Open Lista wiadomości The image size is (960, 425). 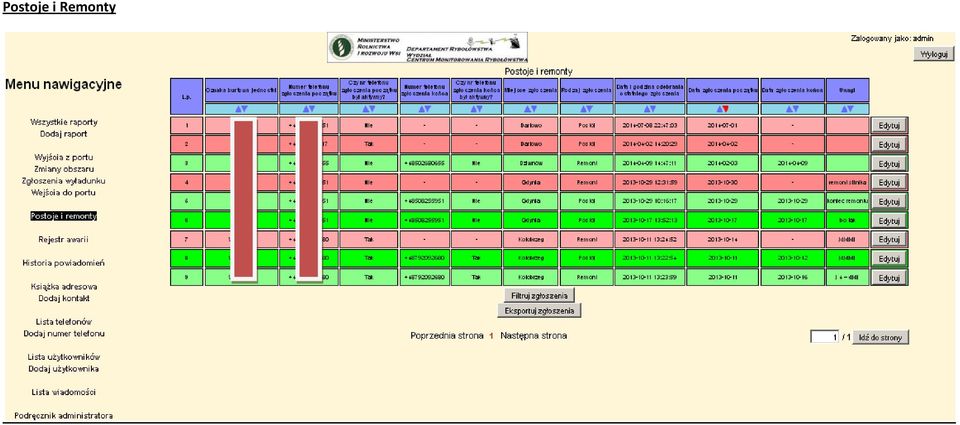64,392
